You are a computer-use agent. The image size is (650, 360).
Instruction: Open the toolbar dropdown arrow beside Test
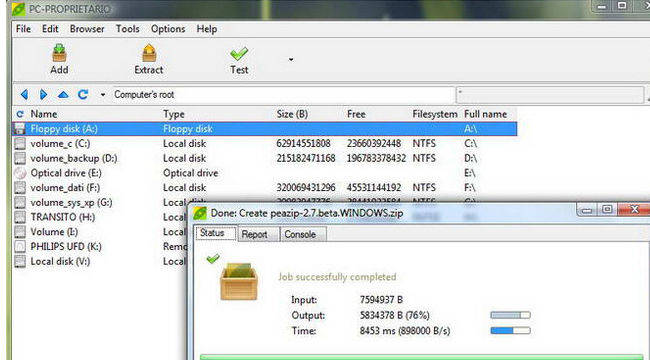click(291, 60)
